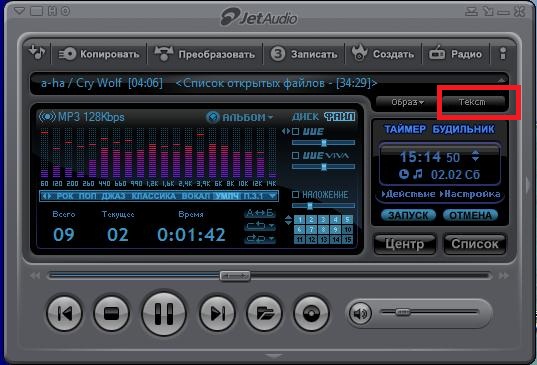Expand the Действие menu
Screen dimensions: 537x365
409,194
